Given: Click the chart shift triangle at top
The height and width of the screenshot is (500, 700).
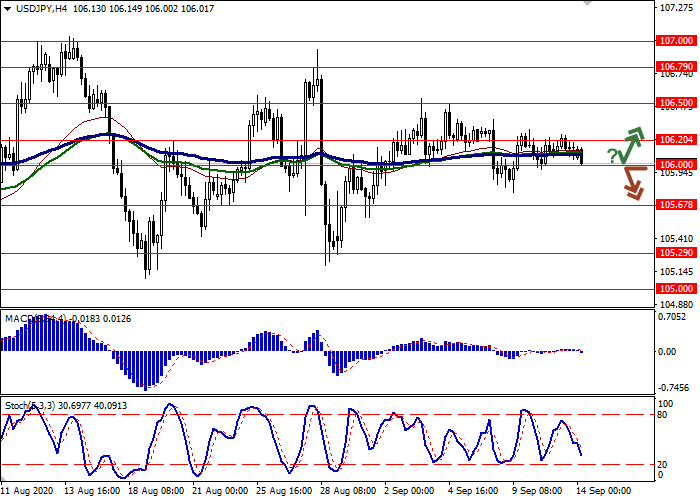Looking at the screenshot, I should [x=587, y=4].
